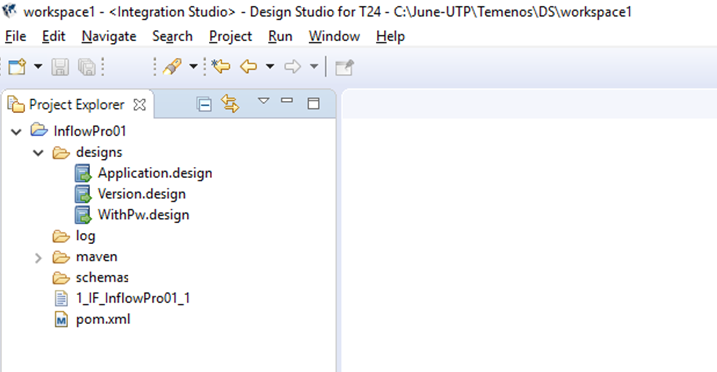
Task: Expand the maven folder
Action: 38,258
